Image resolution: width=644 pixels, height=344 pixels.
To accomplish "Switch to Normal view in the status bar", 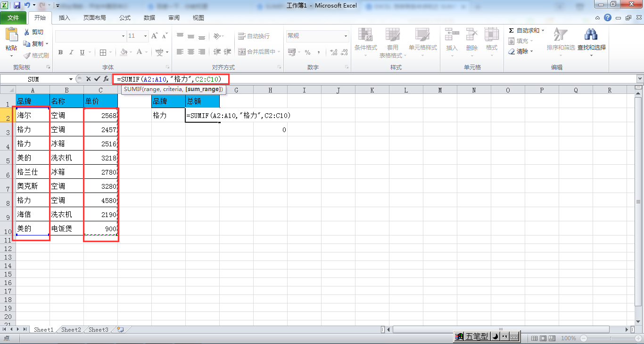I will [x=534, y=338].
